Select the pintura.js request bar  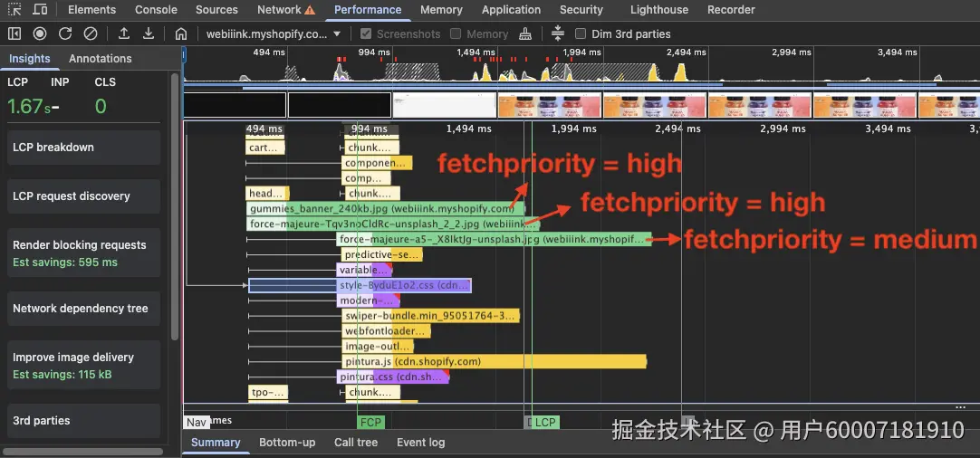[494, 361]
